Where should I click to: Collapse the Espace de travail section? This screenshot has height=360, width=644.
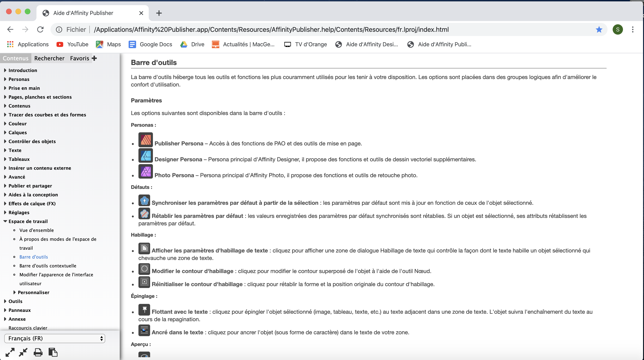click(x=5, y=221)
